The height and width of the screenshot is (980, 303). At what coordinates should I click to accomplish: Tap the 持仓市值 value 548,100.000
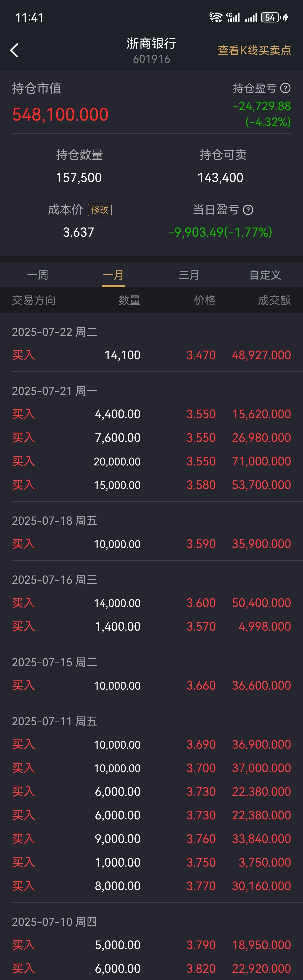pyautogui.click(x=60, y=115)
